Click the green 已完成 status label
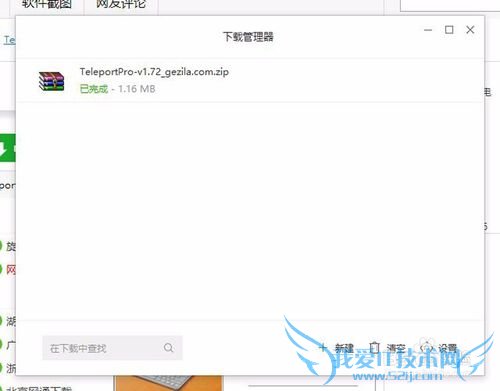This screenshot has height=391, width=500. pos(94,89)
